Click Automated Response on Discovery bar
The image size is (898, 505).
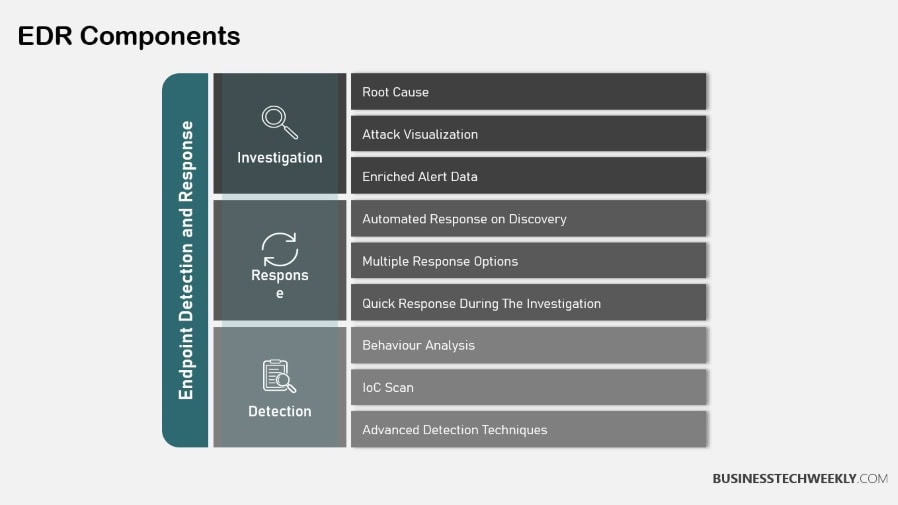528,219
